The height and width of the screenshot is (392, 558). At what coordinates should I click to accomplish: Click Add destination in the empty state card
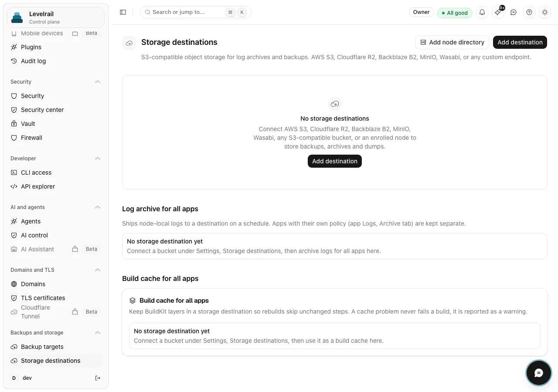coord(335,161)
